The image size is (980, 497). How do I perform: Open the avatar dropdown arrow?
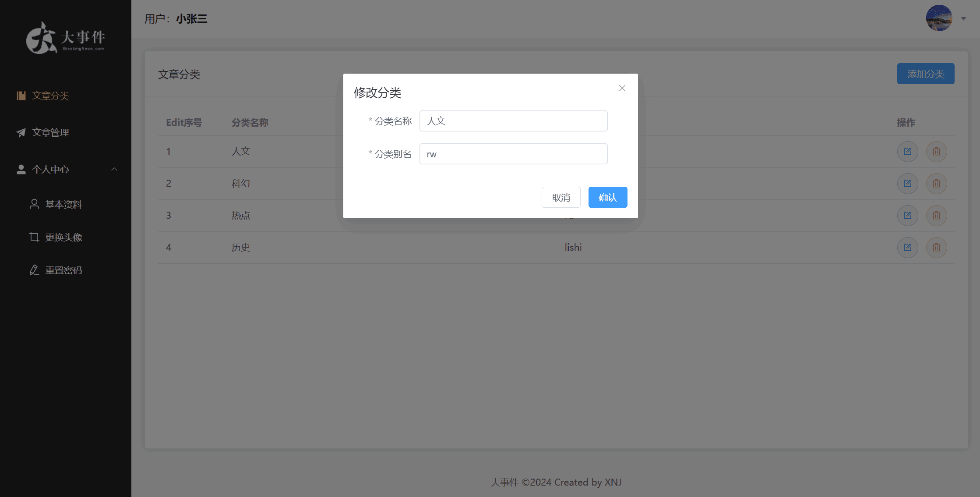(x=963, y=19)
